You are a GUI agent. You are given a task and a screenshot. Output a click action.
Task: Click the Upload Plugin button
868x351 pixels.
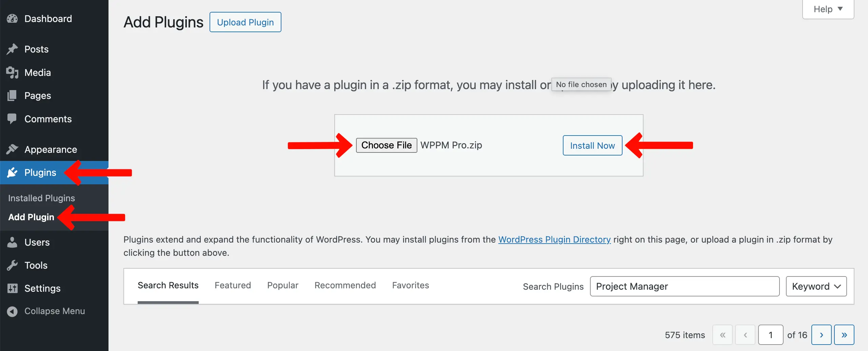tap(245, 22)
